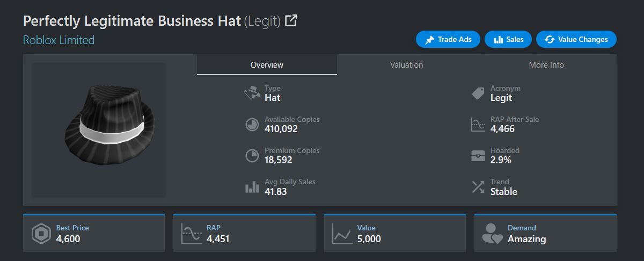The height and width of the screenshot is (261, 644).
Task: Click the RAP card wave graph icon
Action: click(x=192, y=234)
